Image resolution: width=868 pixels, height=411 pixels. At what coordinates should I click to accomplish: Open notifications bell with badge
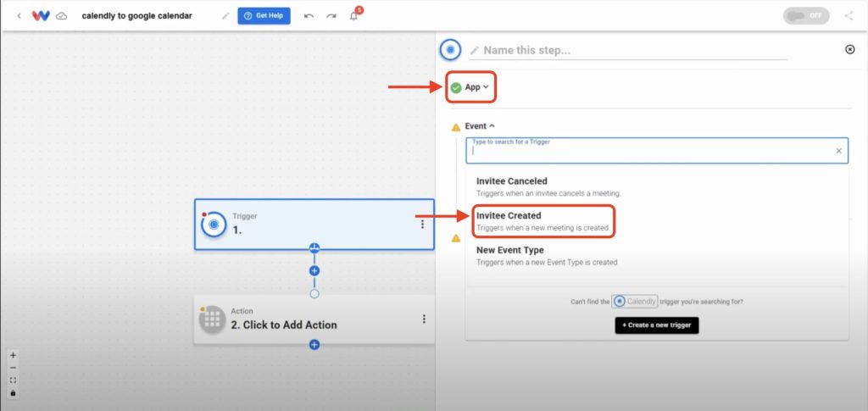coord(354,15)
